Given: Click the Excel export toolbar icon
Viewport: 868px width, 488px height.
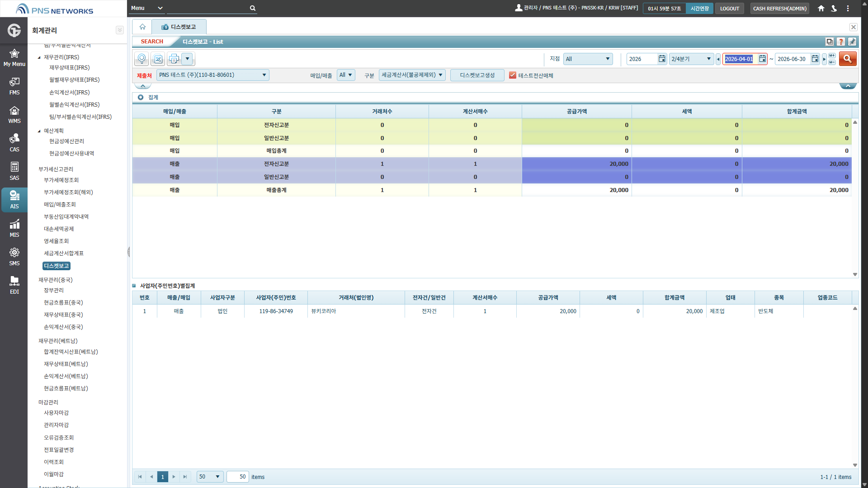Looking at the screenshot, I should [158, 59].
